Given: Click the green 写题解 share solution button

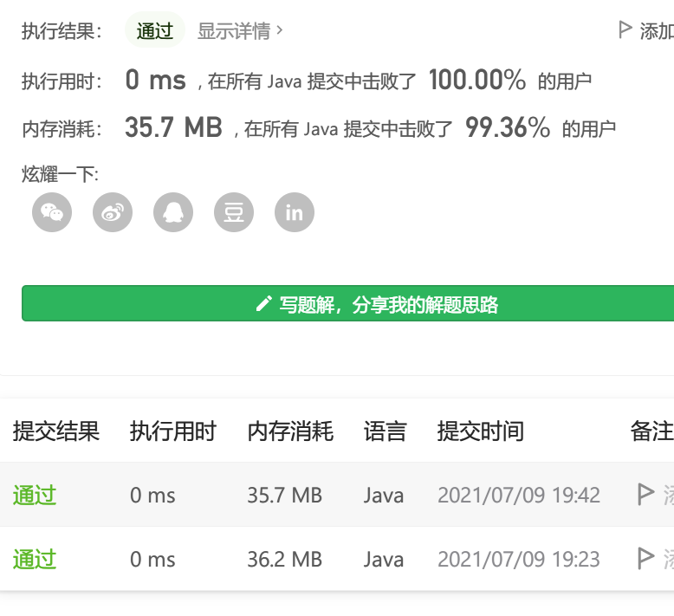Looking at the screenshot, I should [347, 303].
